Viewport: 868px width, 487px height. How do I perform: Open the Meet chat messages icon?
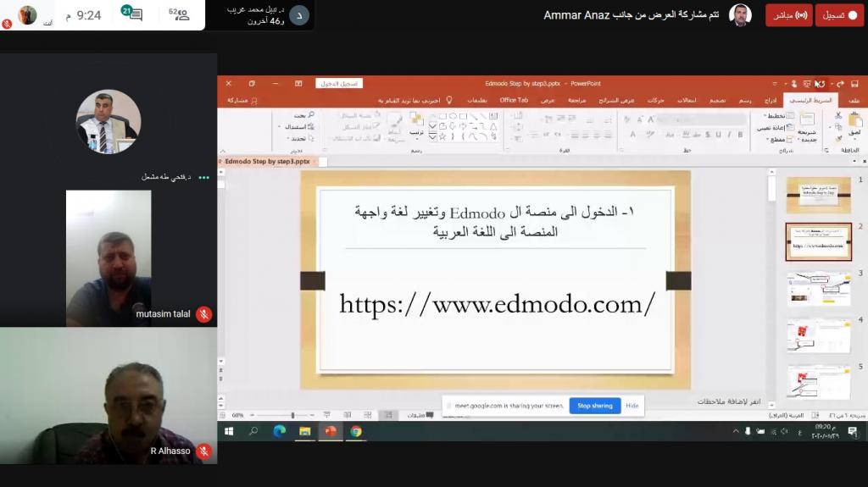(x=134, y=14)
